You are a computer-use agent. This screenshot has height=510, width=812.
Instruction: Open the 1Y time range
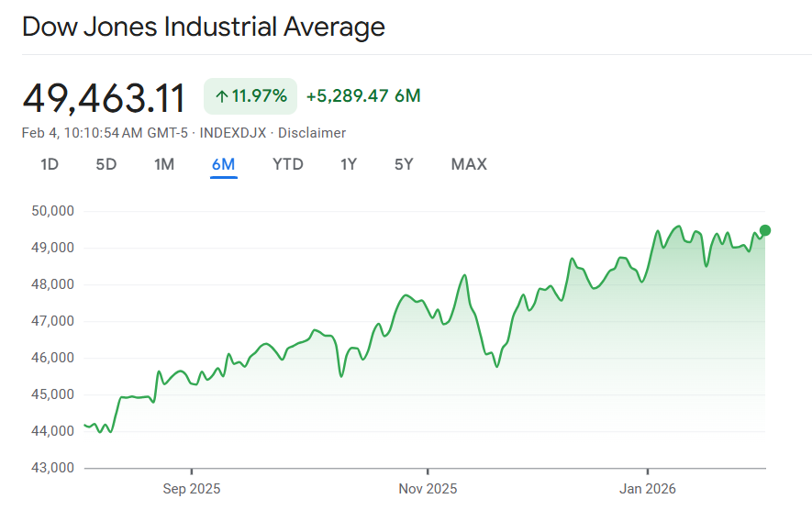point(349,165)
